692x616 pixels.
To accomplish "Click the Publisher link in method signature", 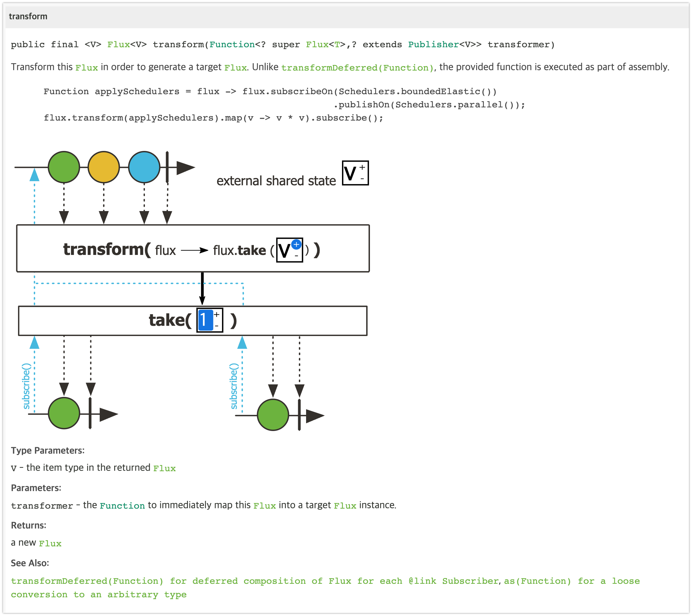I will point(433,45).
